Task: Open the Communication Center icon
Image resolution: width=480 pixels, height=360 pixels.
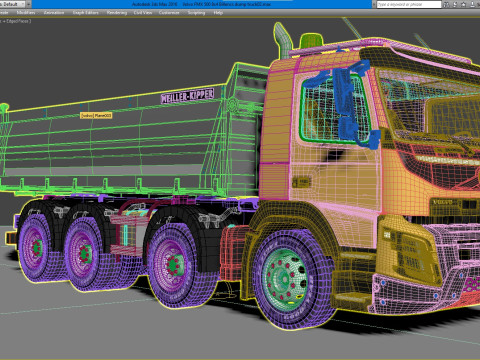Action: [455, 4]
